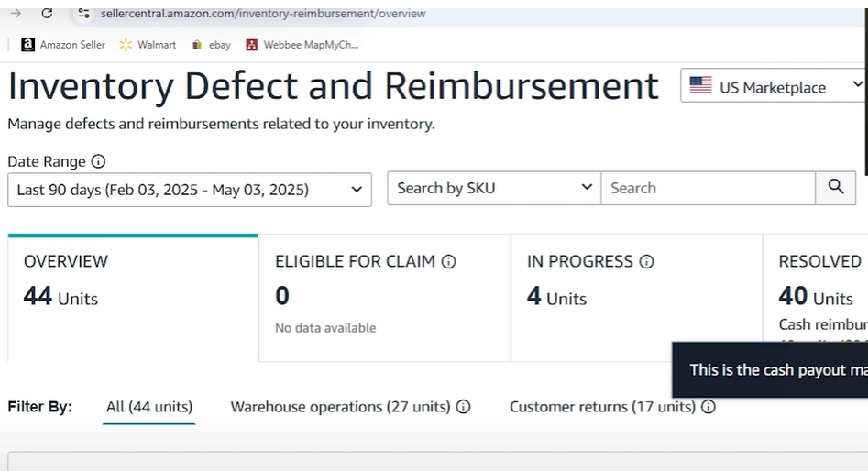This screenshot has height=471, width=868.
Task: Click info icon next to In Progress
Action: [646, 262]
